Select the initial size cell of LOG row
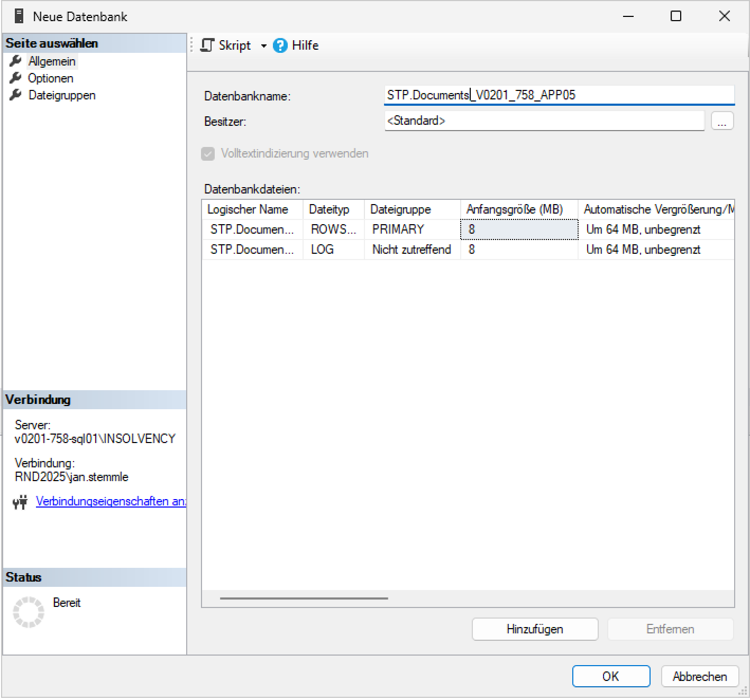The image size is (750, 700). [519, 250]
